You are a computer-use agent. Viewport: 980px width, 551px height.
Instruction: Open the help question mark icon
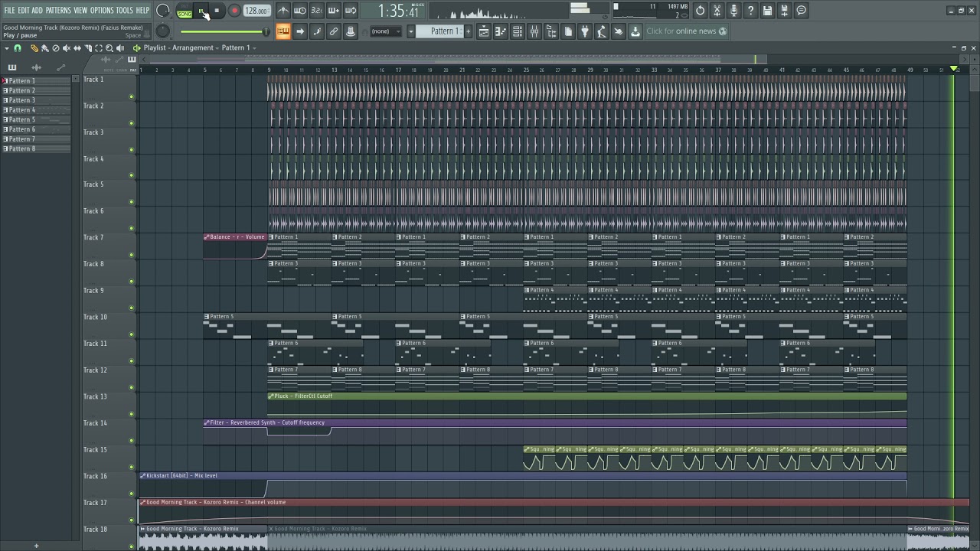pyautogui.click(x=750, y=11)
